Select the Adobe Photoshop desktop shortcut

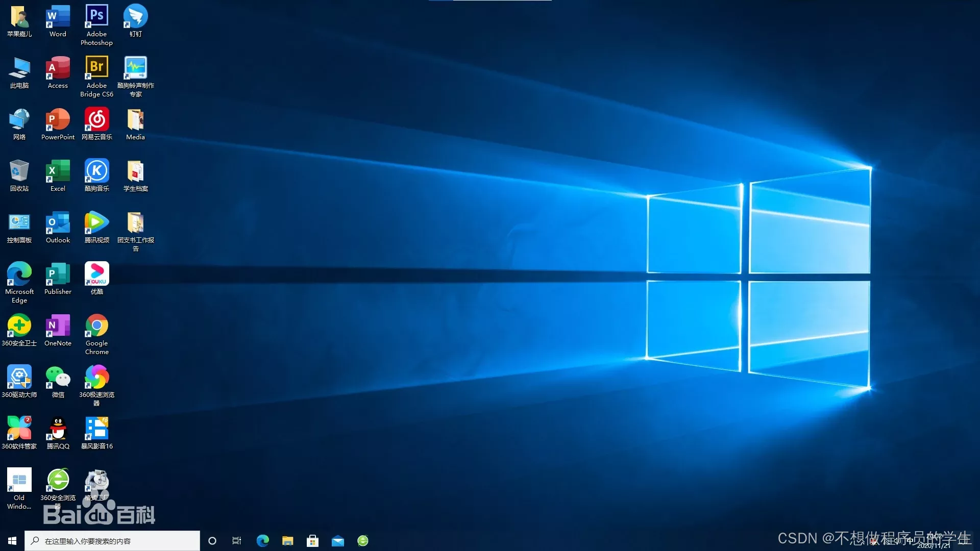96,17
